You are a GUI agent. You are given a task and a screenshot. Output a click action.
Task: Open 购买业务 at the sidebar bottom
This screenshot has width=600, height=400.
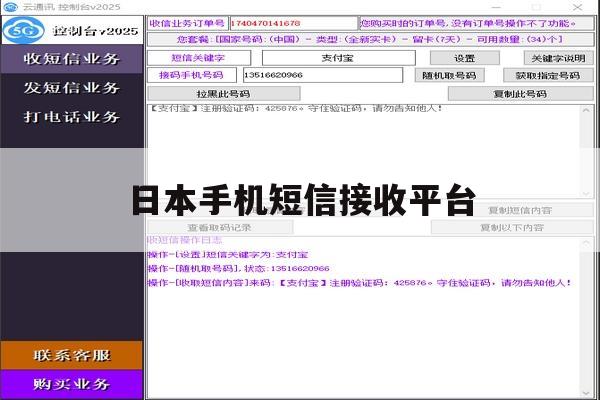[x=72, y=384]
